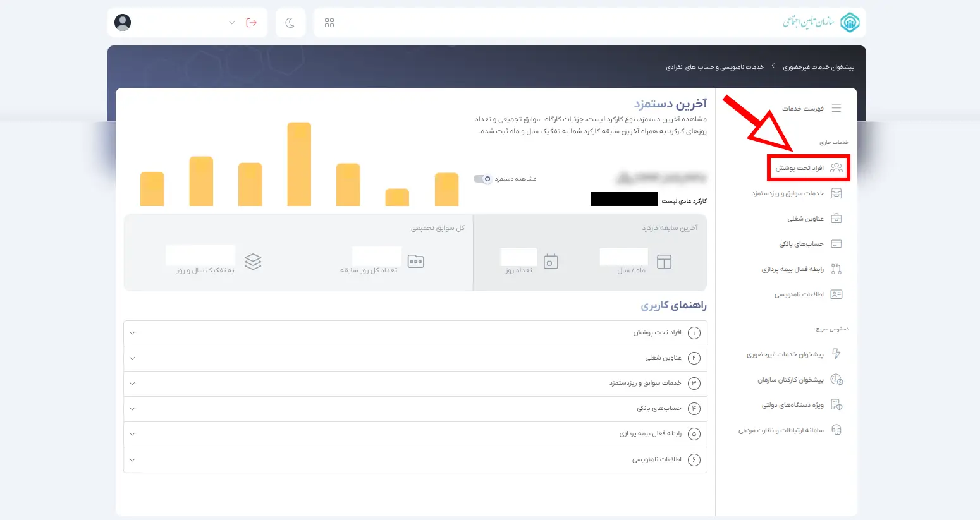
Task: Expand the اطلاعات نامنویسی guide row
Action: [415, 459]
